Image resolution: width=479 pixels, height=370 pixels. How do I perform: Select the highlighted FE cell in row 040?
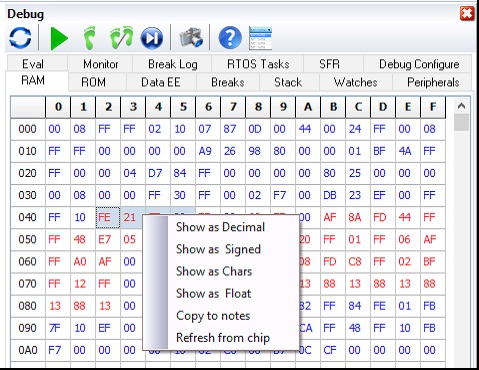click(108, 217)
